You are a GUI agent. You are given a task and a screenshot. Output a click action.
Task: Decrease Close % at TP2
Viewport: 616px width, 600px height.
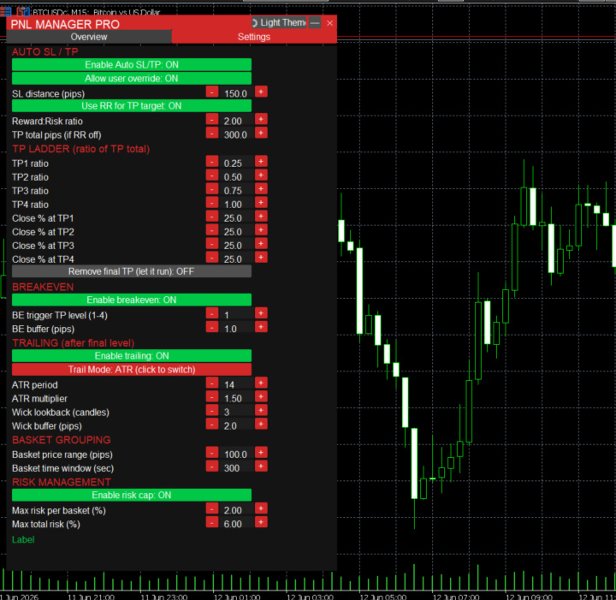click(212, 230)
